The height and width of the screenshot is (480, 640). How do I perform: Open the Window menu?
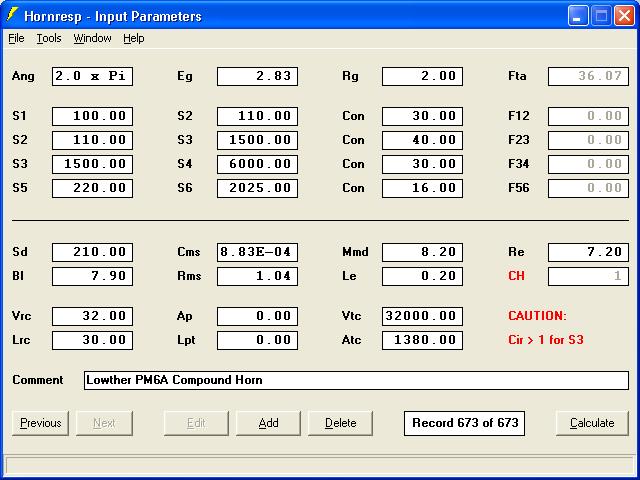point(92,38)
